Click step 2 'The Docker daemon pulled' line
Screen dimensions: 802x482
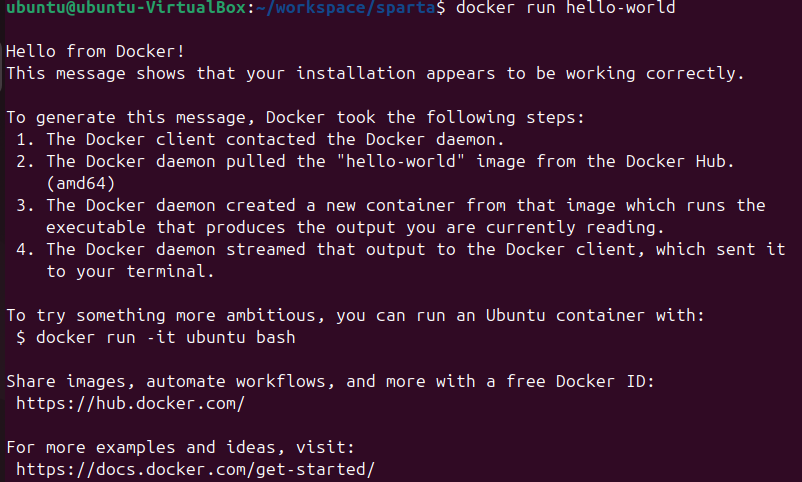tap(375, 161)
